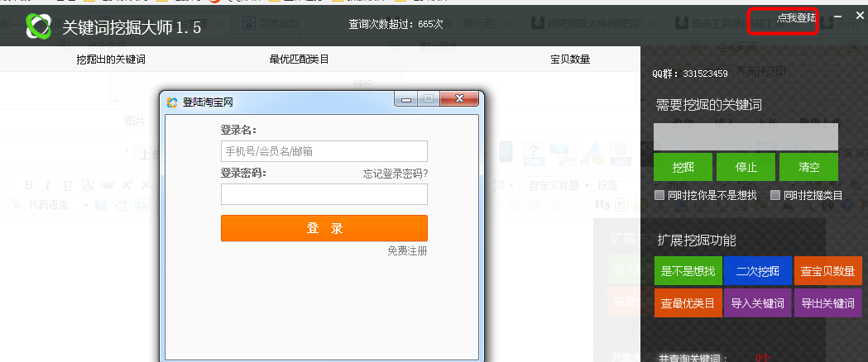Close the 关键词挖掘大师 main window

[x=860, y=17]
